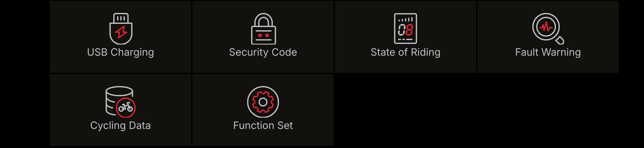
Task: Select the padlock Security Code icon
Action: tap(263, 29)
